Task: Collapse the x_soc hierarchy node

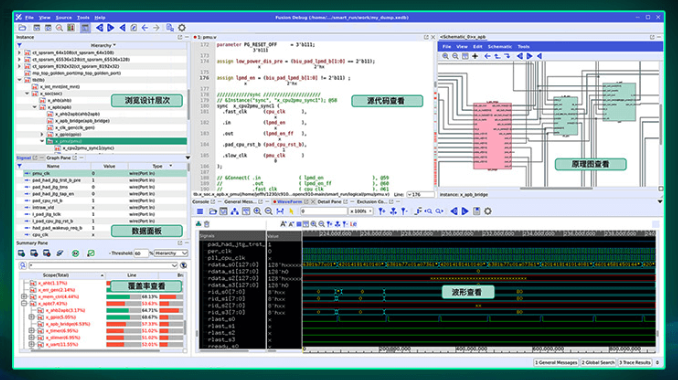Action: [27, 93]
